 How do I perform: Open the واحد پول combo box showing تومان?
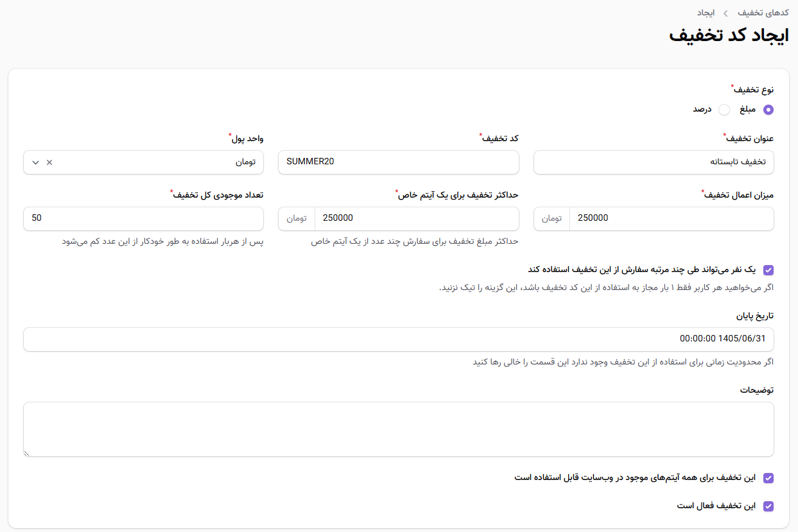pyautogui.click(x=143, y=162)
